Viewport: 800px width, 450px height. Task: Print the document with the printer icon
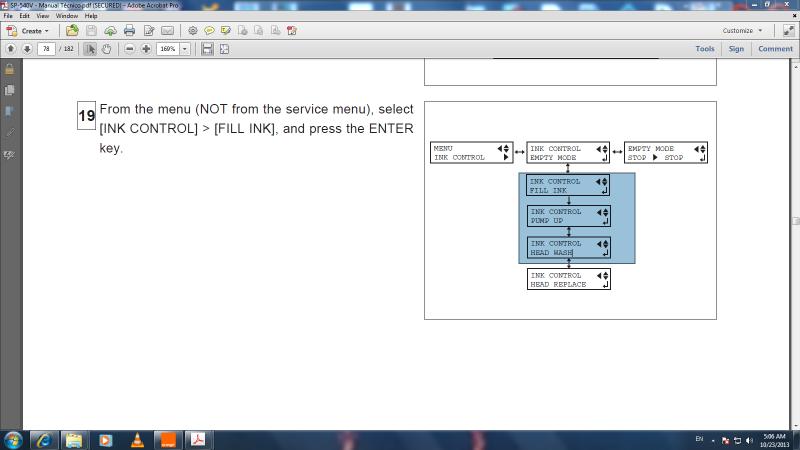coord(130,31)
